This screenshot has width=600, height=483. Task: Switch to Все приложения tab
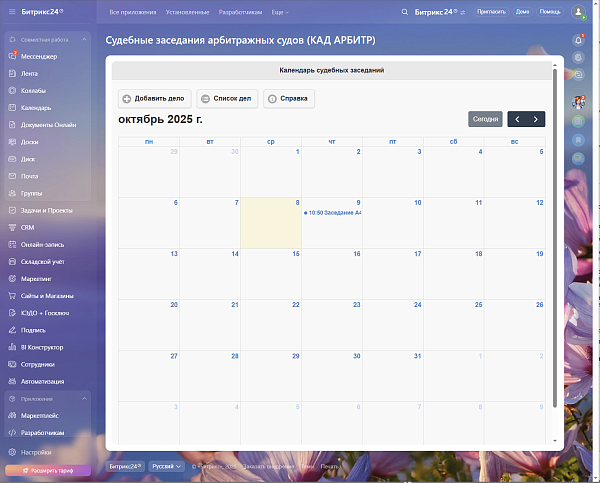[130, 12]
